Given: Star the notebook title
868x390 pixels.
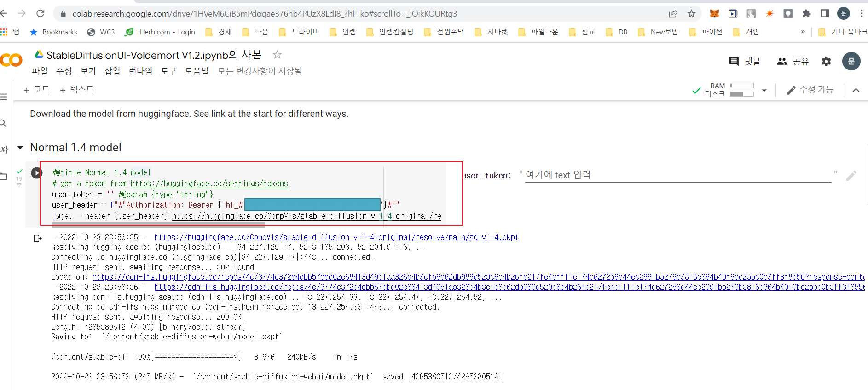Looking at the screenshot, I should pos(277,55).
